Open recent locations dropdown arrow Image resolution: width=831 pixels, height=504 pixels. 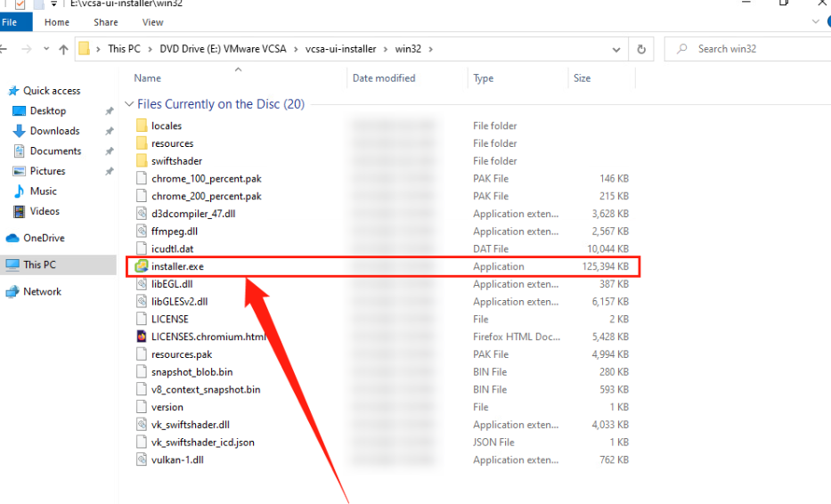(46, 49)
